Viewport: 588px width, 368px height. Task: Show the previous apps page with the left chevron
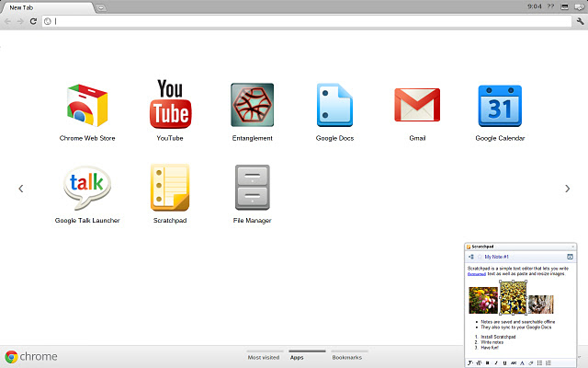coord(21,189)
